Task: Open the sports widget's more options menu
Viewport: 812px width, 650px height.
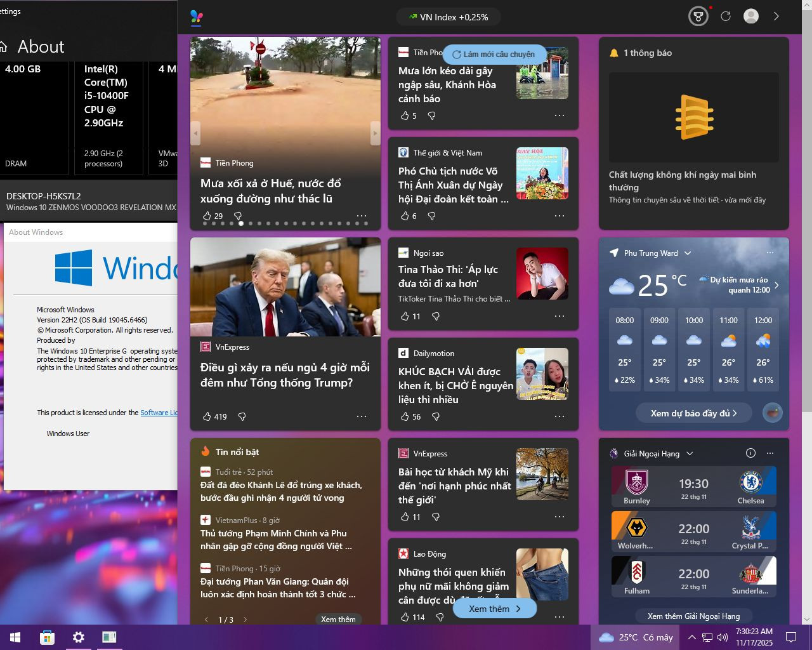Action: [770, 453]
